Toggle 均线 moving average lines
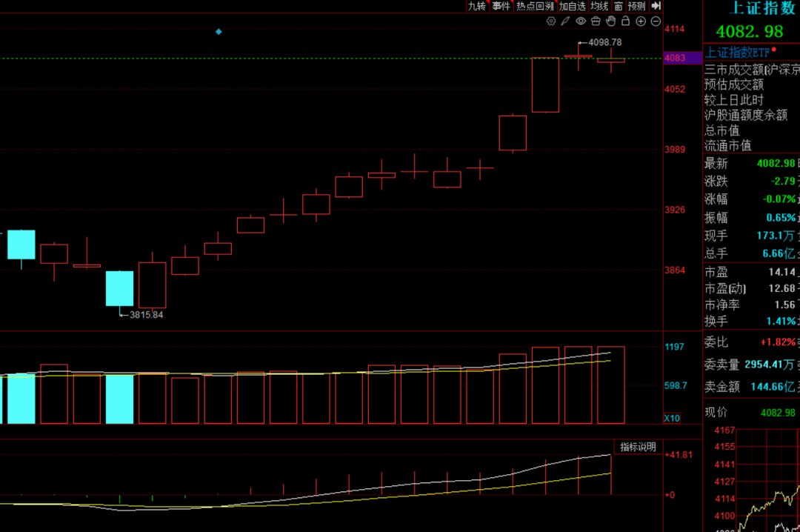Screen dimensions: 800x532 599,6
